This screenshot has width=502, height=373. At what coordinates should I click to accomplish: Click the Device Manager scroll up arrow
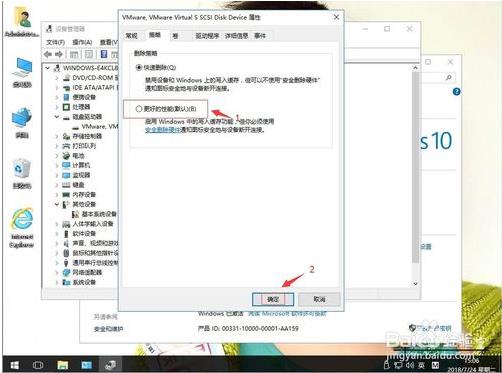click(x=415, y=68)
